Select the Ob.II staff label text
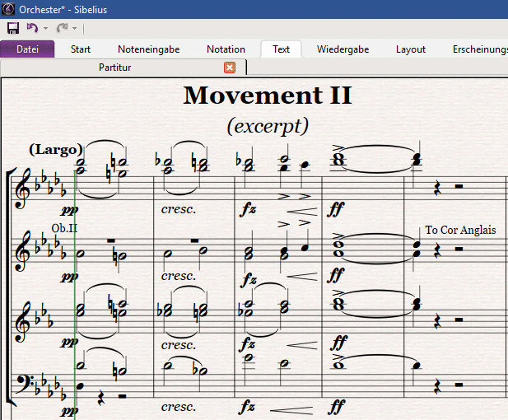This screenshot has width=508, height=420. [64, 228]
